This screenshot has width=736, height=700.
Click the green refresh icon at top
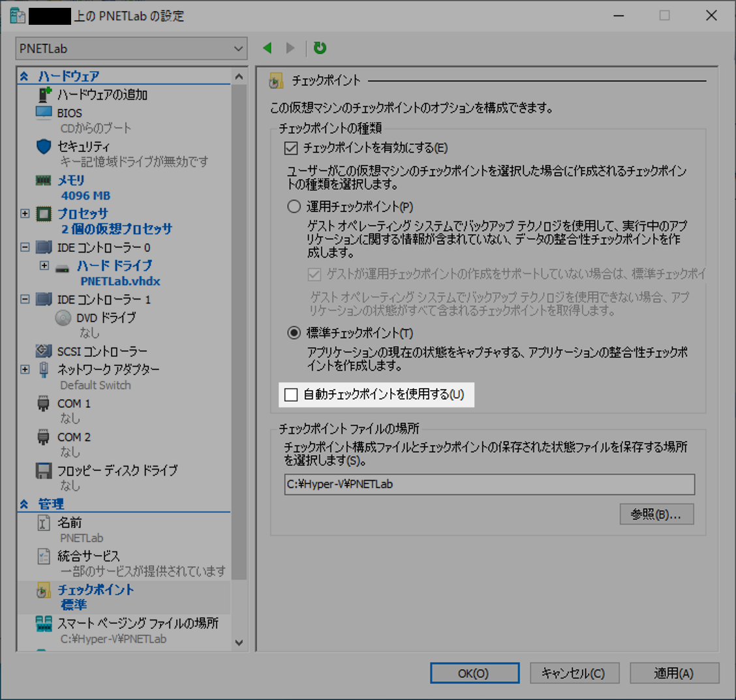[x=319, y=48]
